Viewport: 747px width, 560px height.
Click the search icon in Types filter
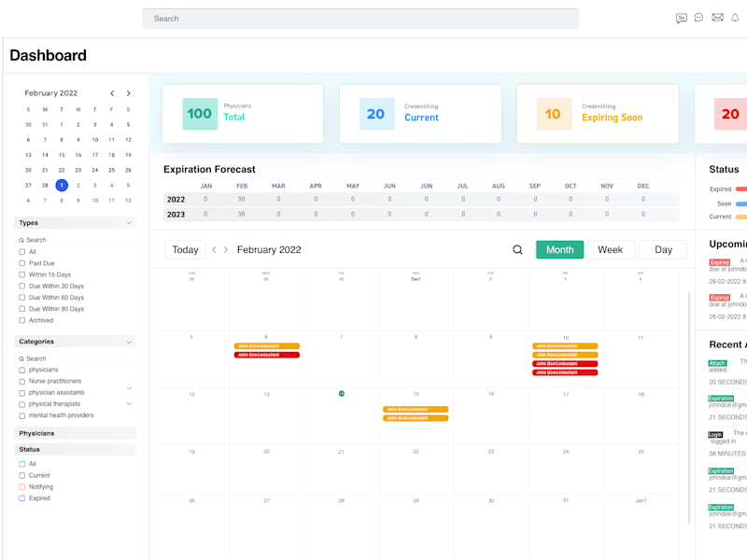[x=21, y=240]
